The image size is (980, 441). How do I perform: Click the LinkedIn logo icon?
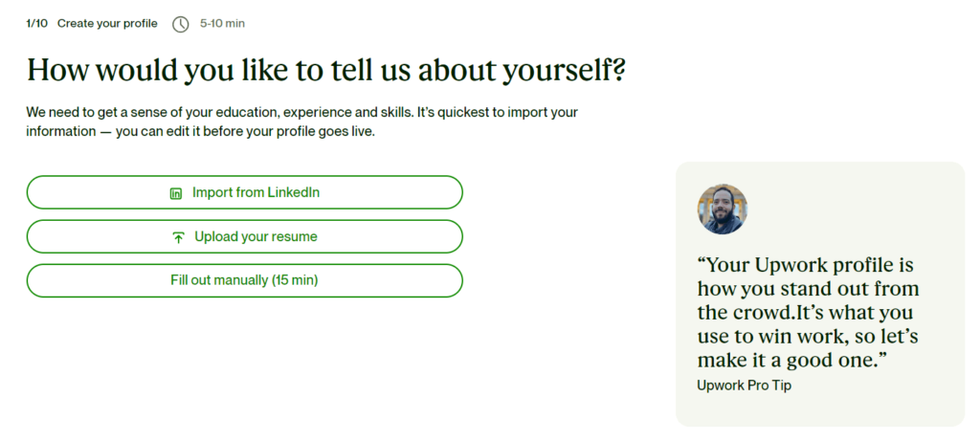pos(176,193)
